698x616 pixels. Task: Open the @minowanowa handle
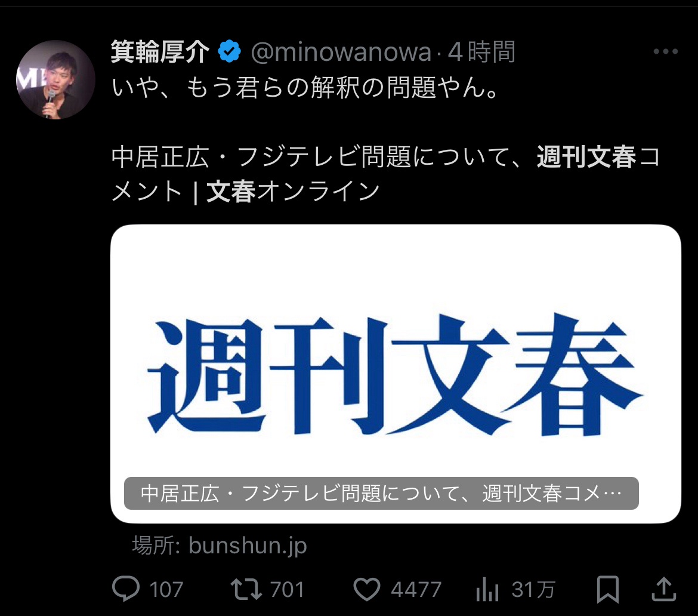(341, 52)
